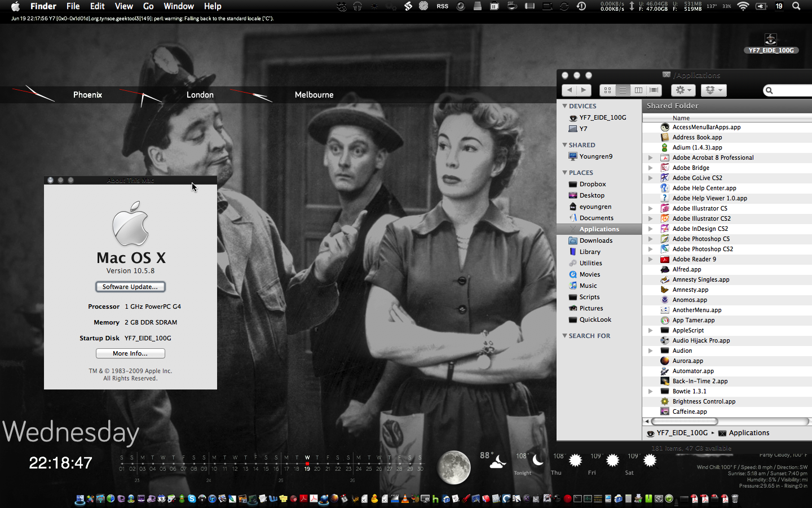Expand the AppleScript folder row
This screenshot has width=812, height=508.
click(x=650, y=330)
